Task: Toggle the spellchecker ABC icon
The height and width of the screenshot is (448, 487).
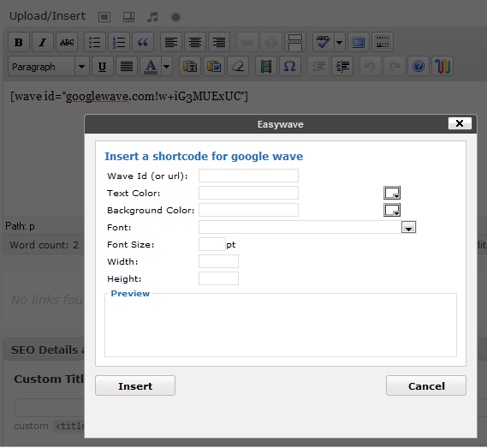Action: pos(323,42)
